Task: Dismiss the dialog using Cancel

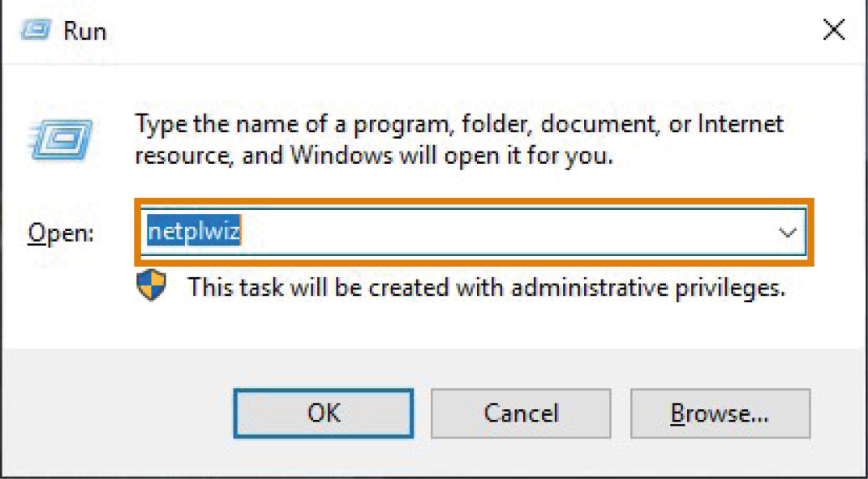Action: pos(521,413)
